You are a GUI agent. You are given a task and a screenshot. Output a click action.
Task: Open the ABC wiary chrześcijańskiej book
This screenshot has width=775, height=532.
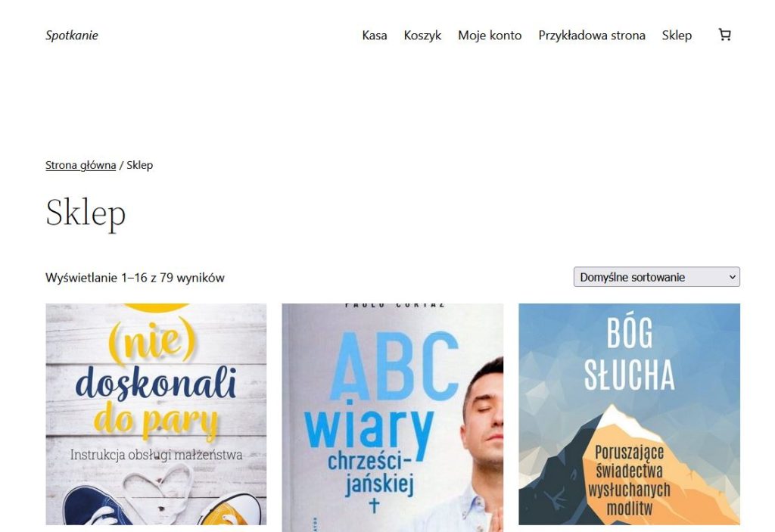point(393,418)
